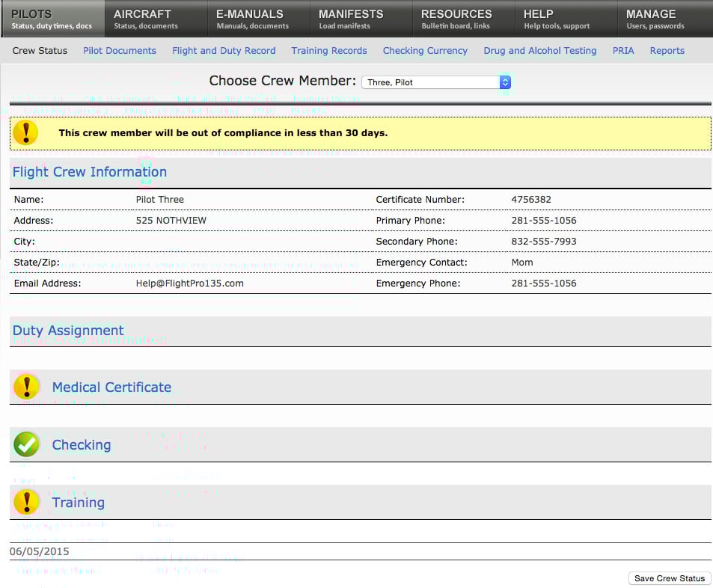
Task: Click the warning icon beside the compliance message
Action: tap(27, 132)
